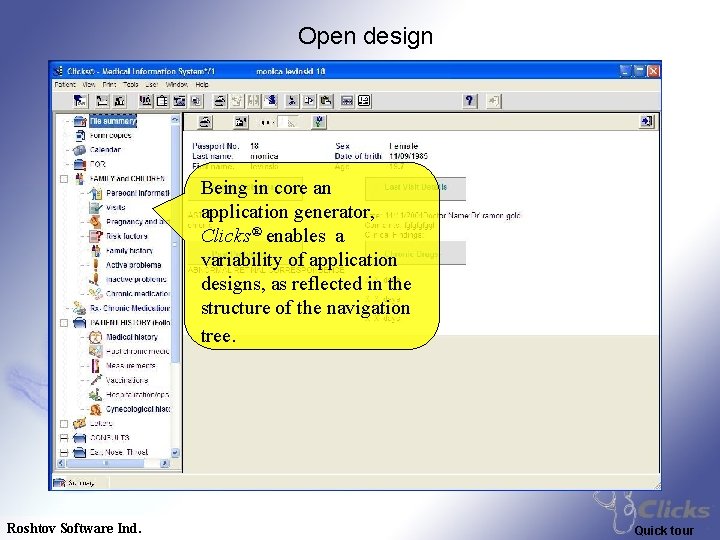720x540 pixels.
Task: Select File summary in the navigation tree
Action: point(113,121)
